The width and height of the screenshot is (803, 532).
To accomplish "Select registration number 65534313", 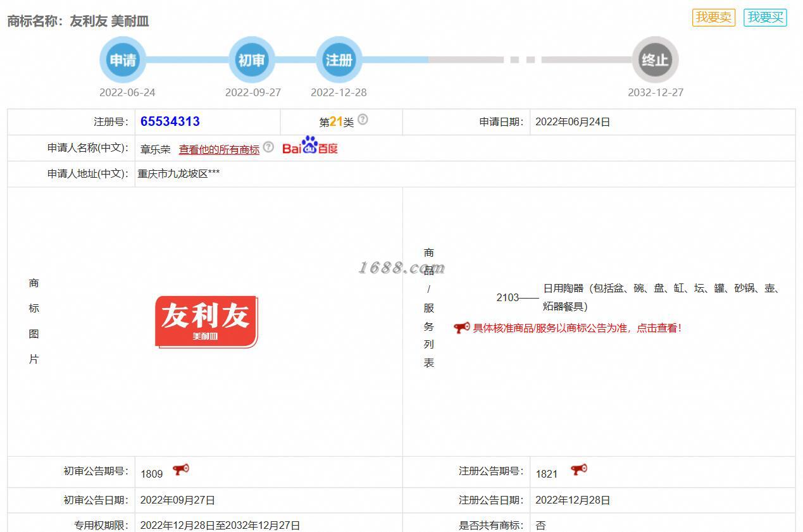I will point(170,121).
